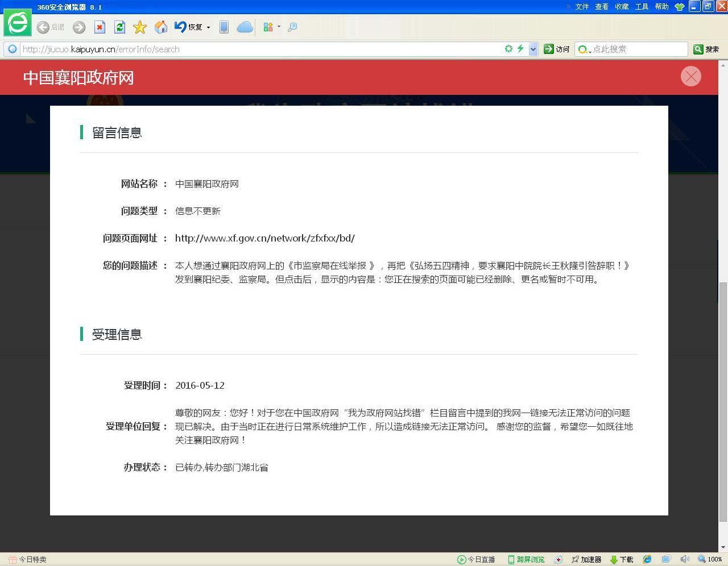Click the skin shirt icon in title bar
Image resolution: width=728 pixels, height=566 pixels.
click(679, 7)
